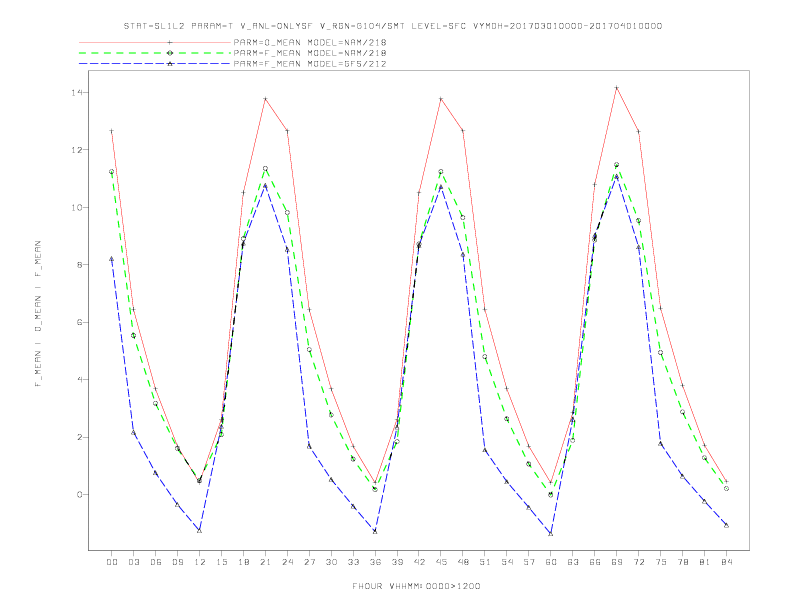
Task: Click x-axis tick label 72
Action: pyautogui.click(x=638, y=562)
